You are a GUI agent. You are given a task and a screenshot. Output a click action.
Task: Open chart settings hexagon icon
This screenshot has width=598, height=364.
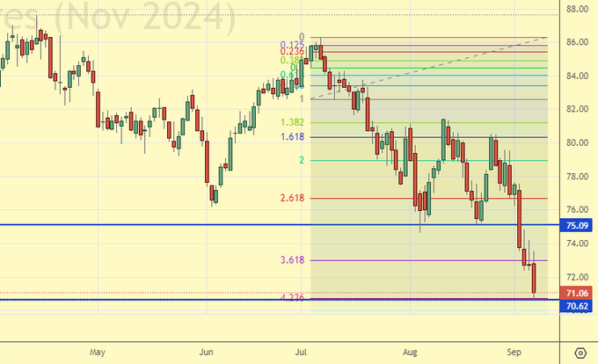pyautogui.click(x=580, y=352)
